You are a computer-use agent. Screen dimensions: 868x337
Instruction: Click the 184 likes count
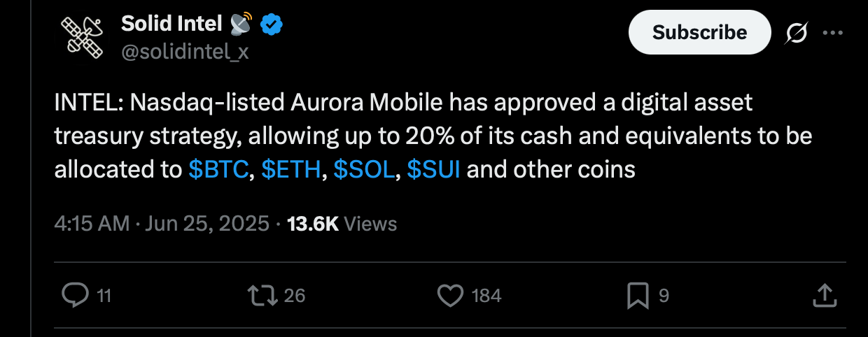pos(486,296)
